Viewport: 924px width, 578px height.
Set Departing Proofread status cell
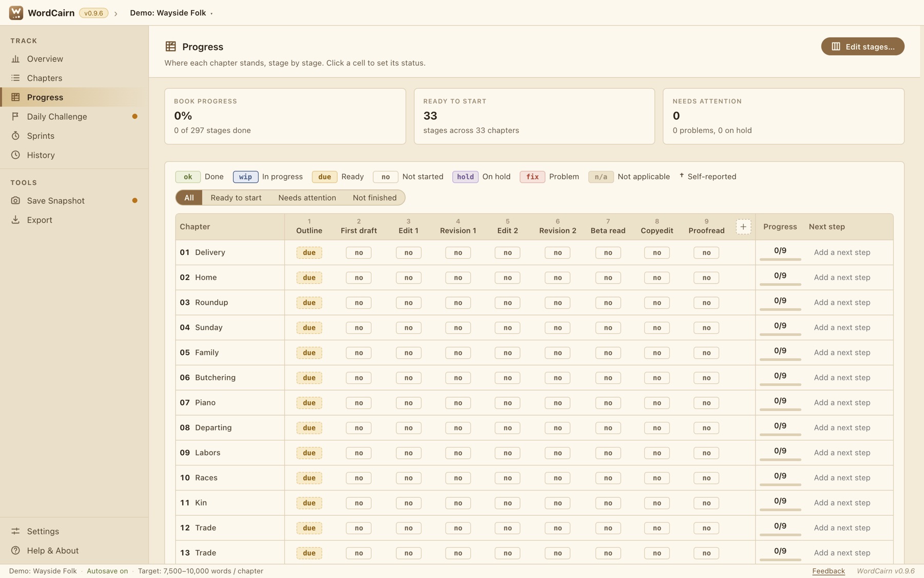coord(706,428)
